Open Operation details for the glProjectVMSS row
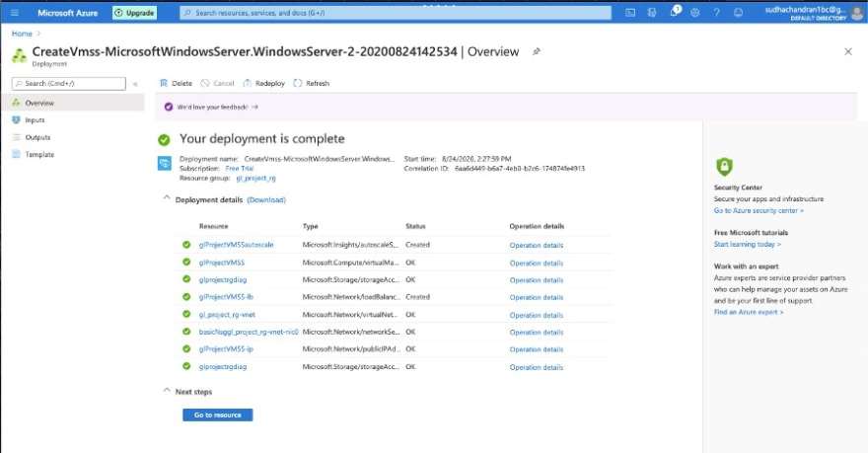 (x=537, y=264)
